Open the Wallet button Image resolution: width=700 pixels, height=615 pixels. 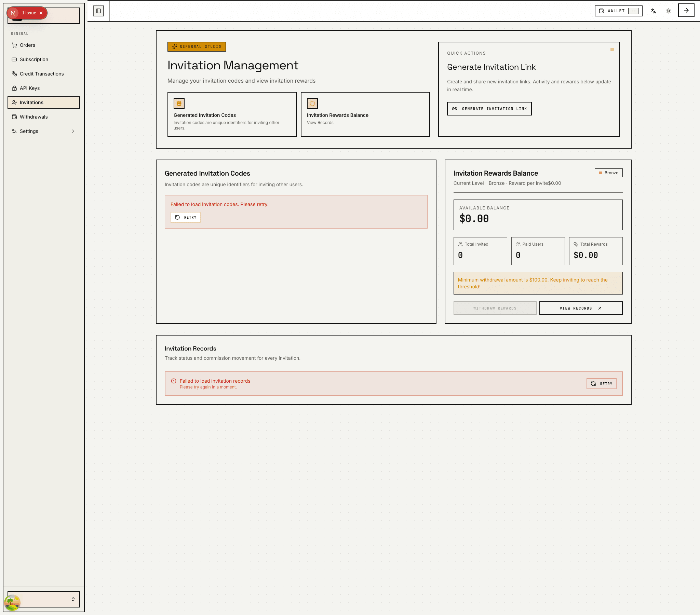pyautogui.click(x=618, y=11)
